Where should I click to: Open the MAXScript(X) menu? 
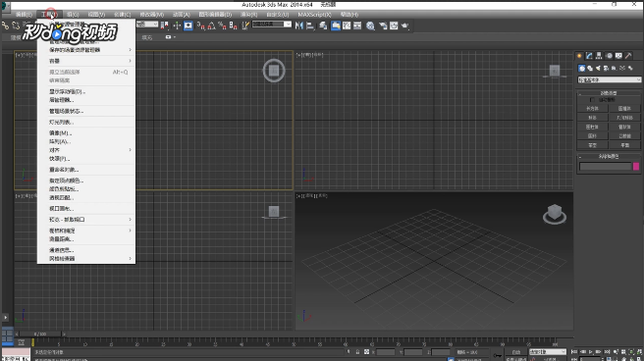tap(314, 15)
